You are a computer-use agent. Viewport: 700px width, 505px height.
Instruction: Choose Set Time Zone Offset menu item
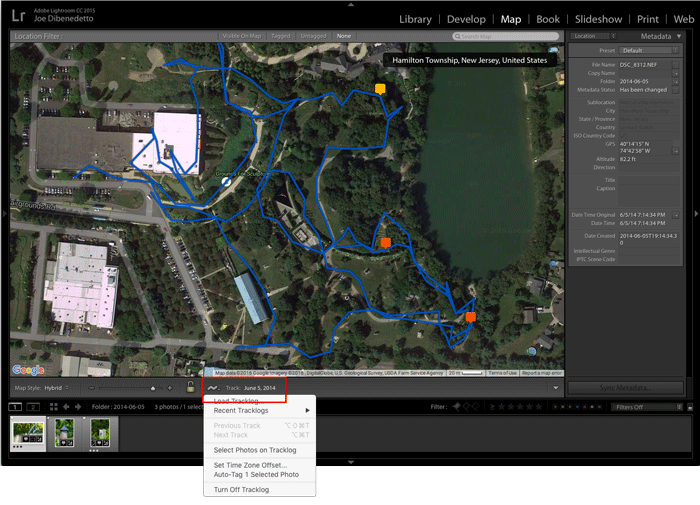260,465
